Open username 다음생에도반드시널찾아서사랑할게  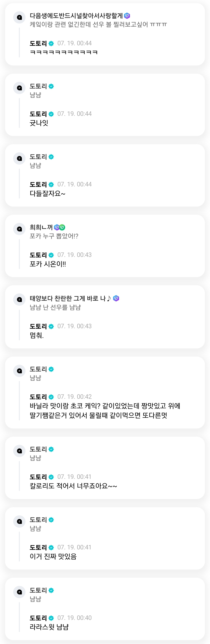point(76,16)
